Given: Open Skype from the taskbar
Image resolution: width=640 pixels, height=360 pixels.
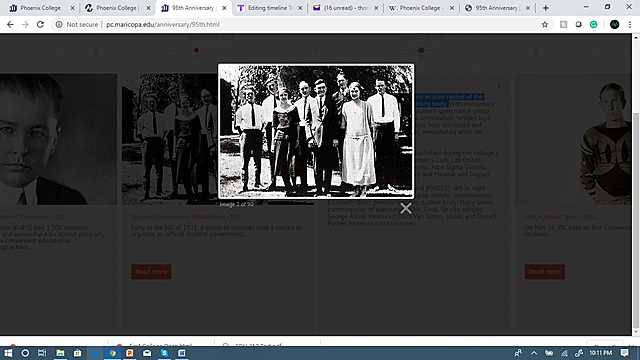Looking at the screenshot, I should pos(164,353).
